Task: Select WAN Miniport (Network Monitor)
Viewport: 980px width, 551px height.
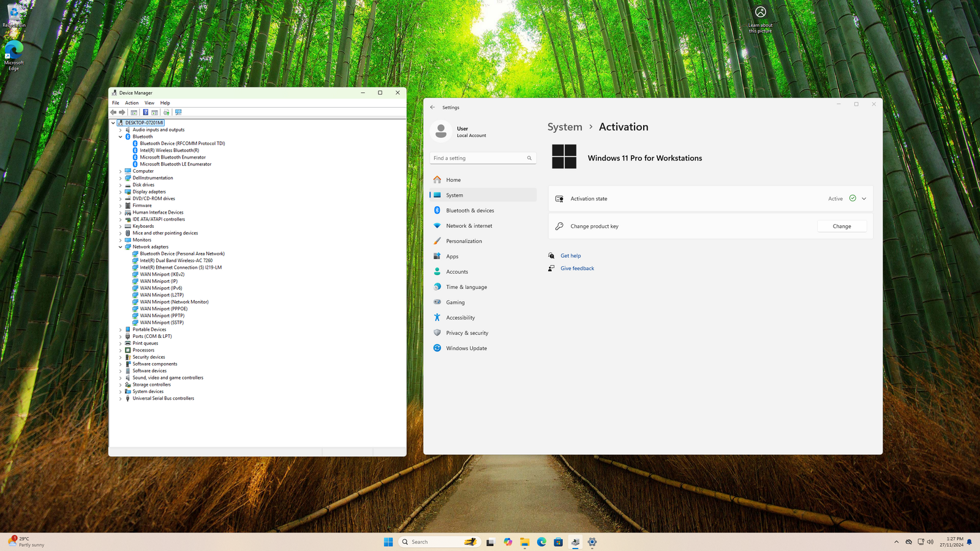Action: (174, 302)
